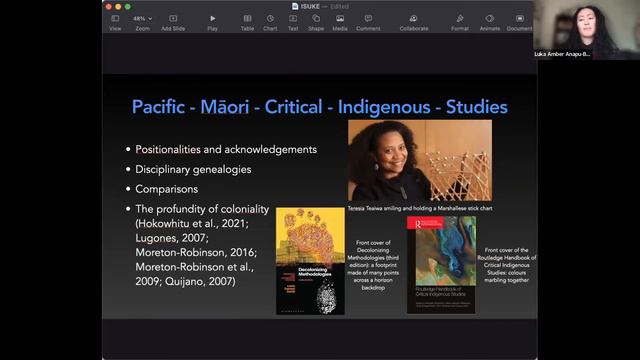Click the ISUKE document title

pyautogui.click(x=310, y=7)
